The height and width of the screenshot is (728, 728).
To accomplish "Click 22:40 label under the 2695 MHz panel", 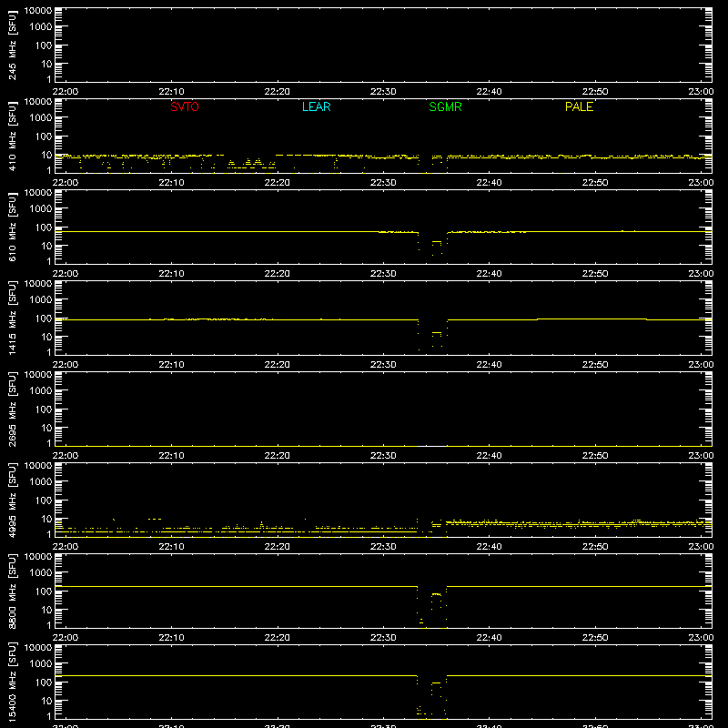I will (x=489, y=456).
